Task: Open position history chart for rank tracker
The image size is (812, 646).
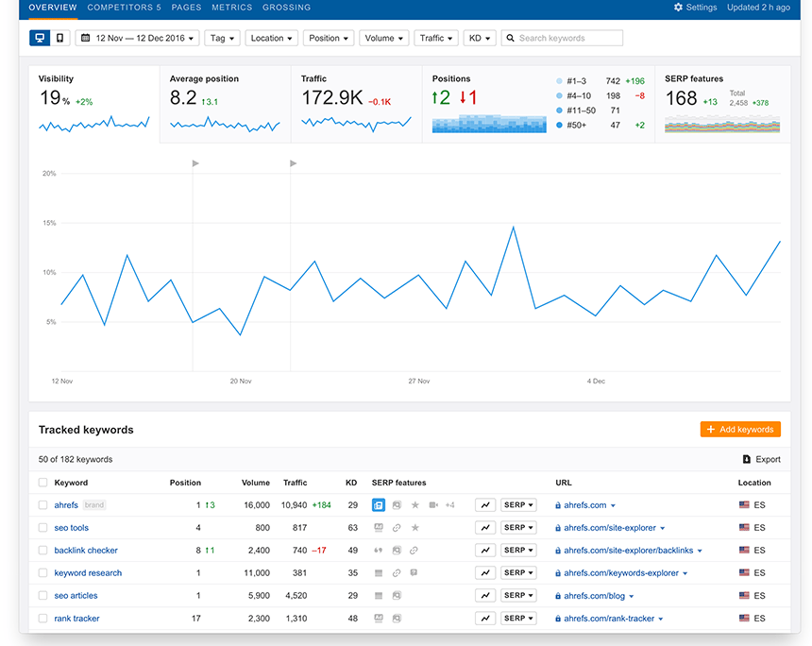Action: coord(485,618)
